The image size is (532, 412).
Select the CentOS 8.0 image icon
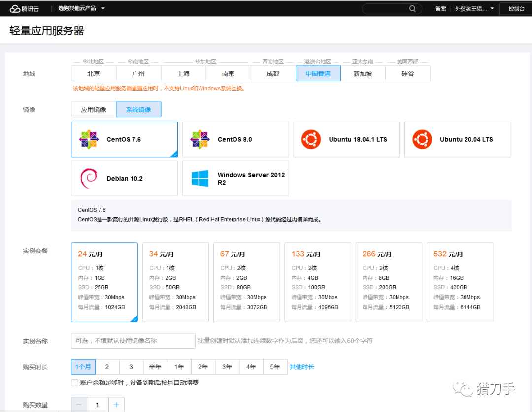click(200, 139)
